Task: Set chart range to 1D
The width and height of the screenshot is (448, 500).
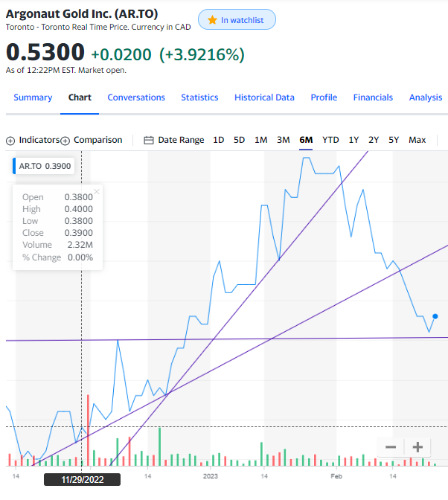Action: click(219, 140)
